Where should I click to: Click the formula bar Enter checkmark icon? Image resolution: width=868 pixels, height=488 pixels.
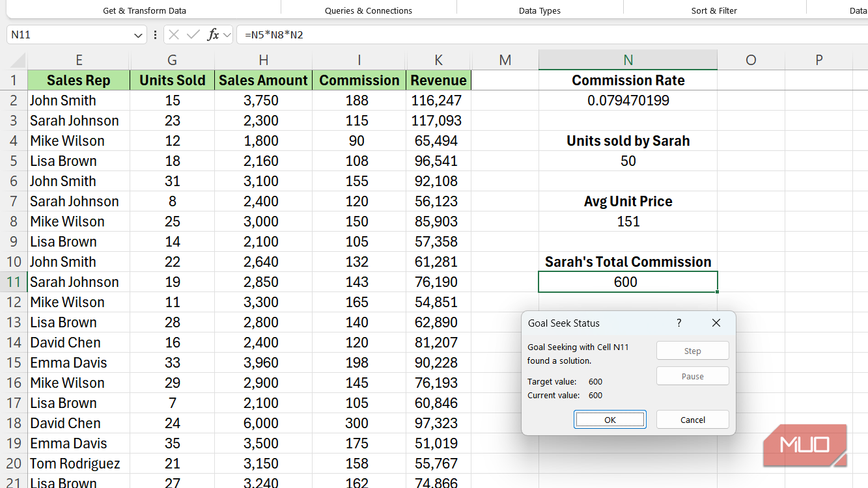(193, 34)
